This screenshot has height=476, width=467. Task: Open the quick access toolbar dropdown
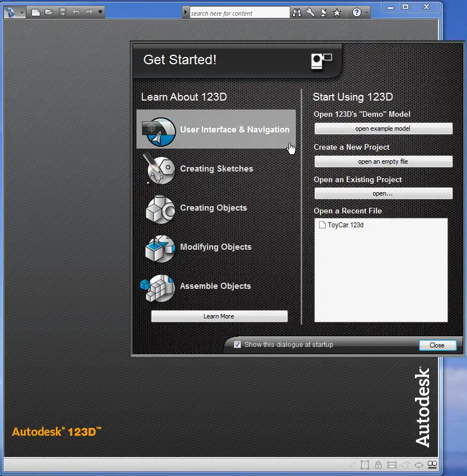[100, 12]
